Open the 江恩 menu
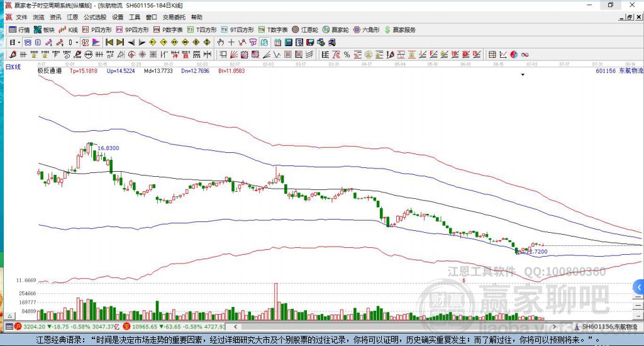The image size is (644, 346). (x=72, y=17)
